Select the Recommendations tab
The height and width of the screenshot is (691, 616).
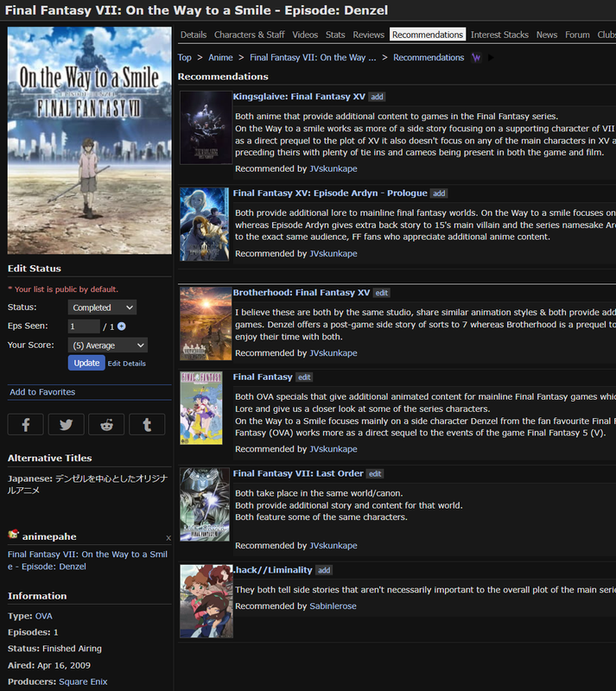click(x=428, y=35)
